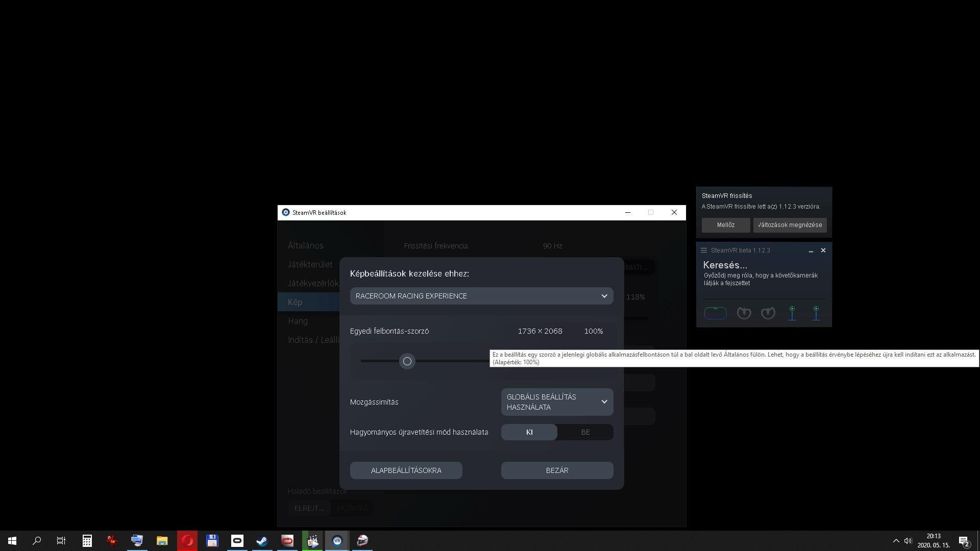
Task: Open the Oculus app from the taskbar
Action: pos(237,541)
